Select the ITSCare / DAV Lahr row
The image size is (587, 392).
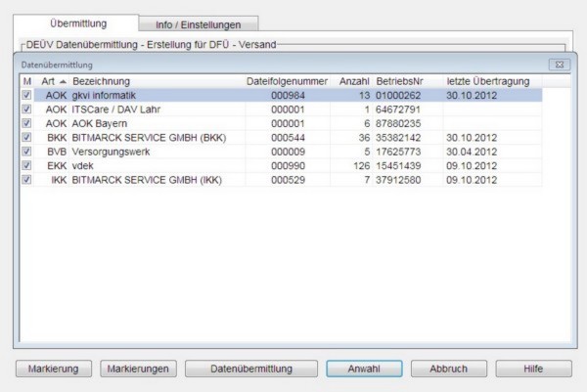281,109
